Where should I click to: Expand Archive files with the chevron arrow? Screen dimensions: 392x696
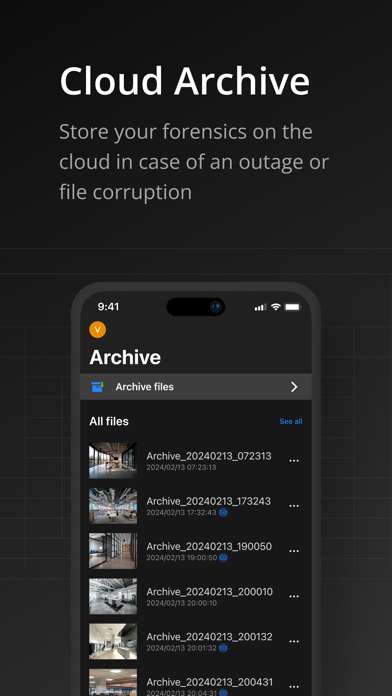(294, 387)
